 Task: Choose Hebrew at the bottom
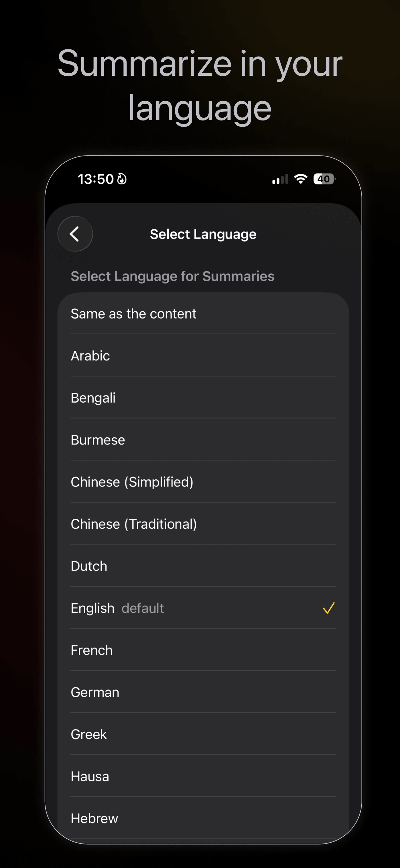pos(94,818)
